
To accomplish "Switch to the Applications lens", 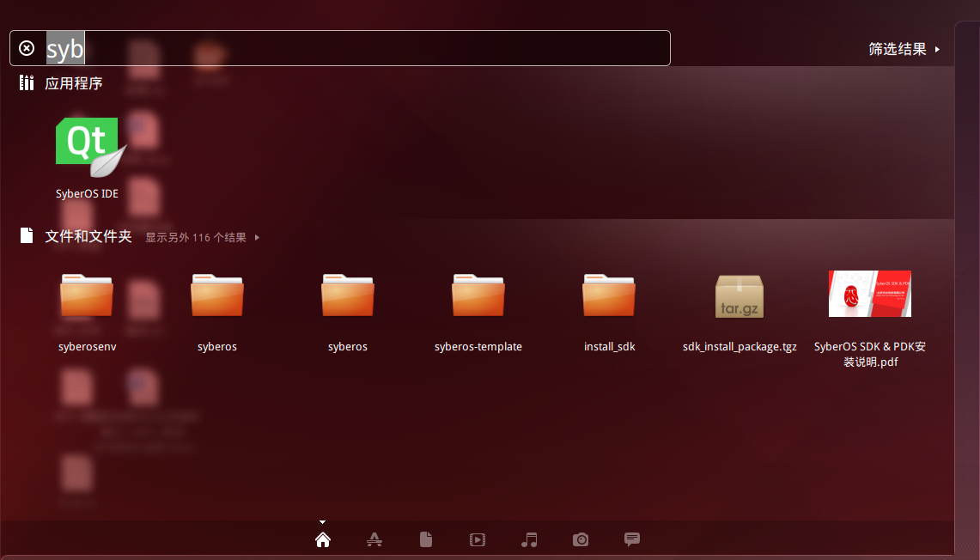I will coord(374,539).
